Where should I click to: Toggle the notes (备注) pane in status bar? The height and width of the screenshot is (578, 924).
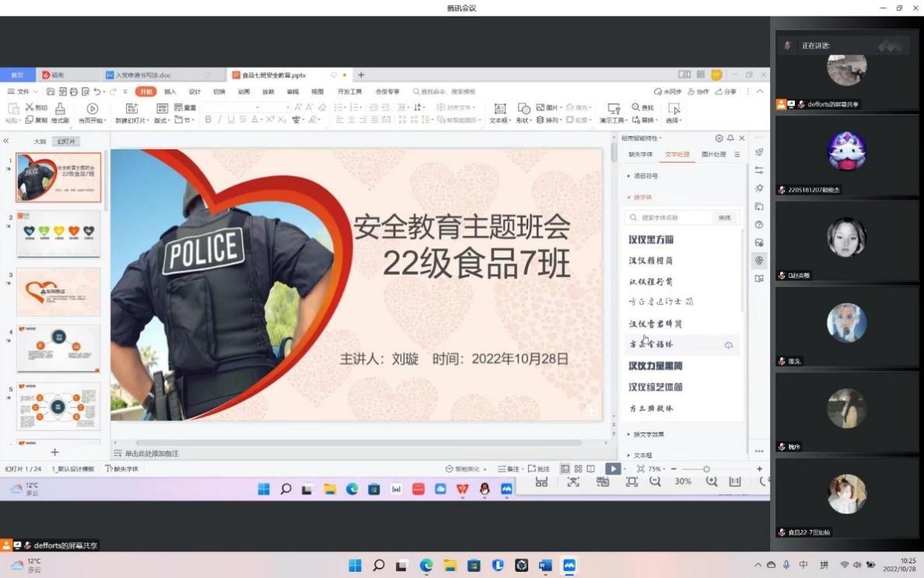click(509, 469)
